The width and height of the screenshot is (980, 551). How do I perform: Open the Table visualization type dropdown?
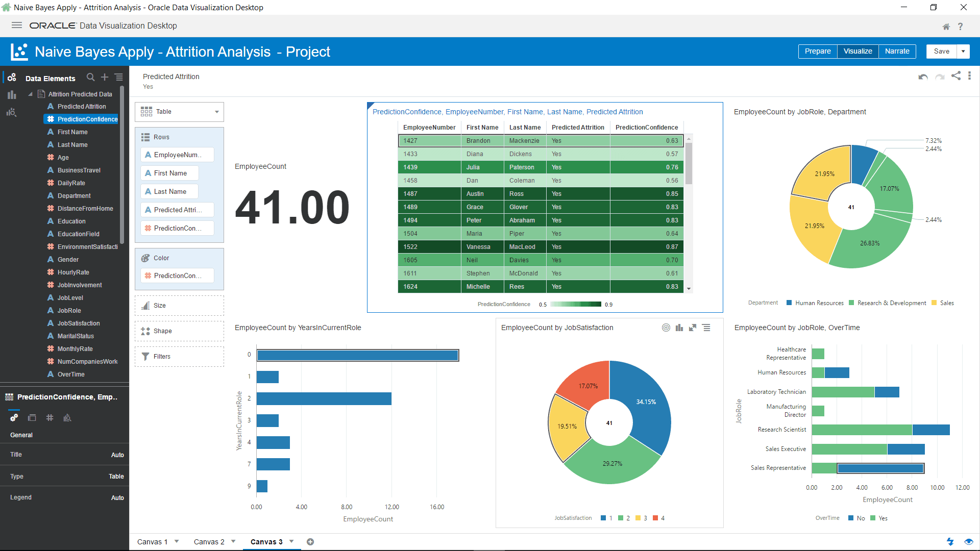tap(216, 112)
